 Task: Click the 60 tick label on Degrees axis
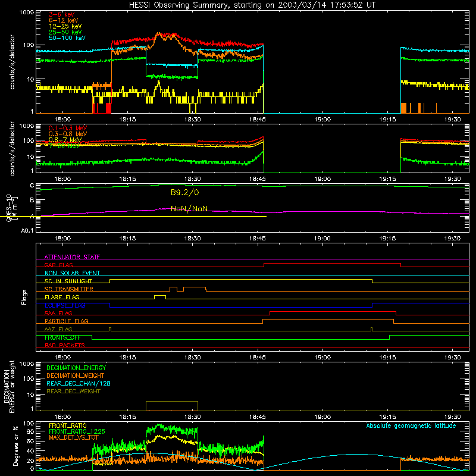click(x=30, y=441)
